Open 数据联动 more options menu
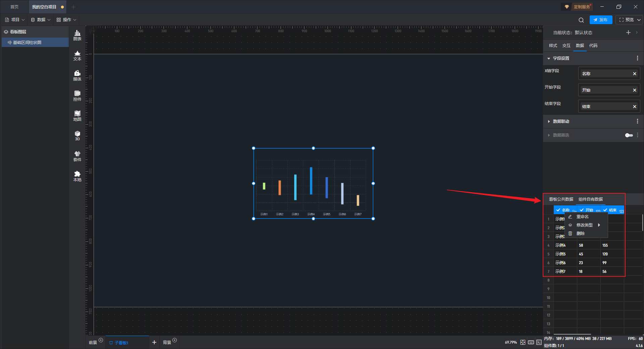Viewport: 644px width, 349px height. (638, 121)
